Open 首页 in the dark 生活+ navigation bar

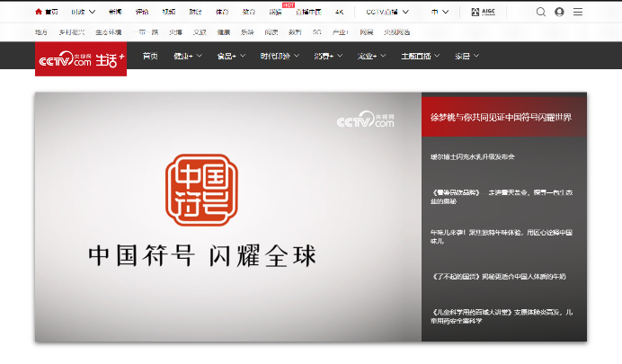(150, 56)
